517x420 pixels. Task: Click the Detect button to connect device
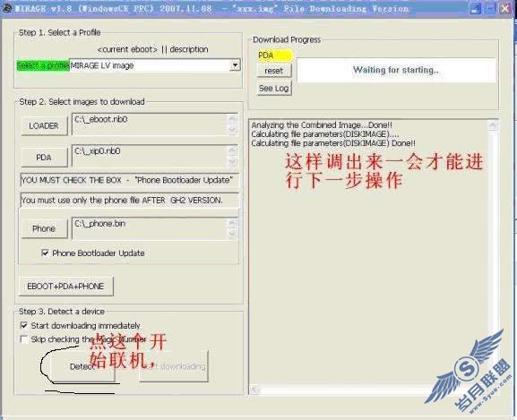point(82,366)
